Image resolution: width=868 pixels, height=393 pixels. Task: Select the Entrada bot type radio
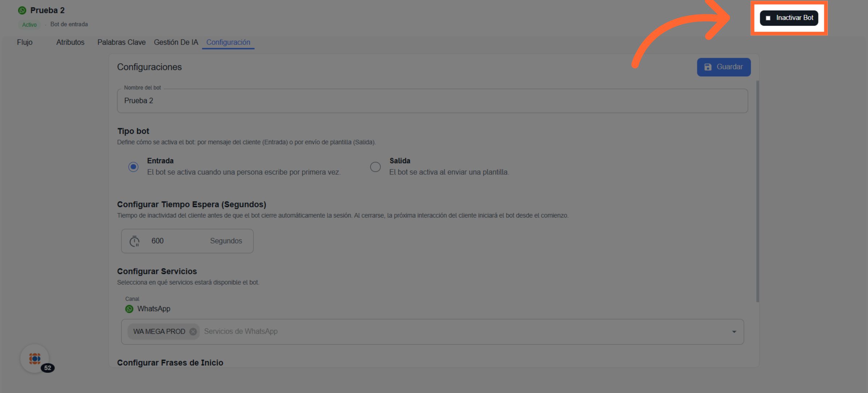[133, 167]
